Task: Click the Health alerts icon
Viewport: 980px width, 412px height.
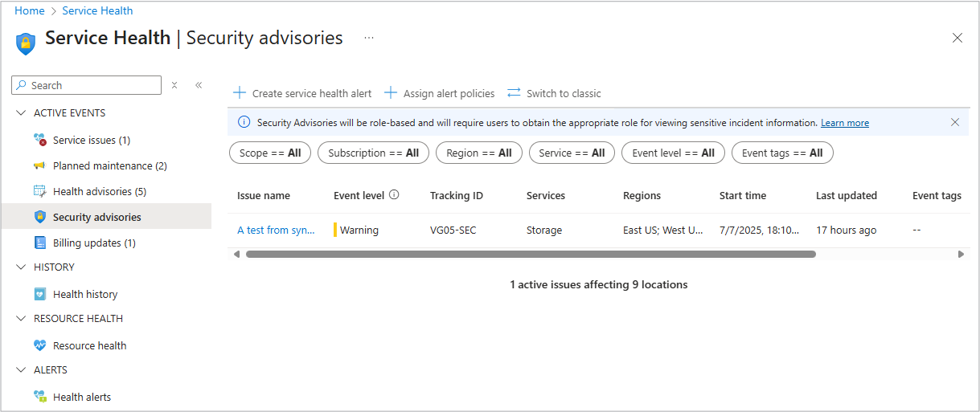Action: tap(39, 398)
